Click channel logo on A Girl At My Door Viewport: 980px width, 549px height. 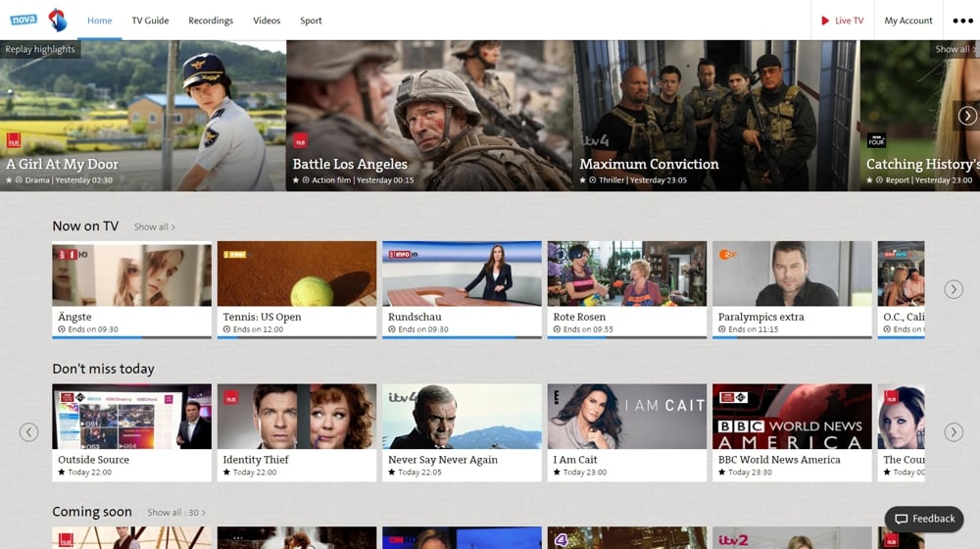point(14,141)
